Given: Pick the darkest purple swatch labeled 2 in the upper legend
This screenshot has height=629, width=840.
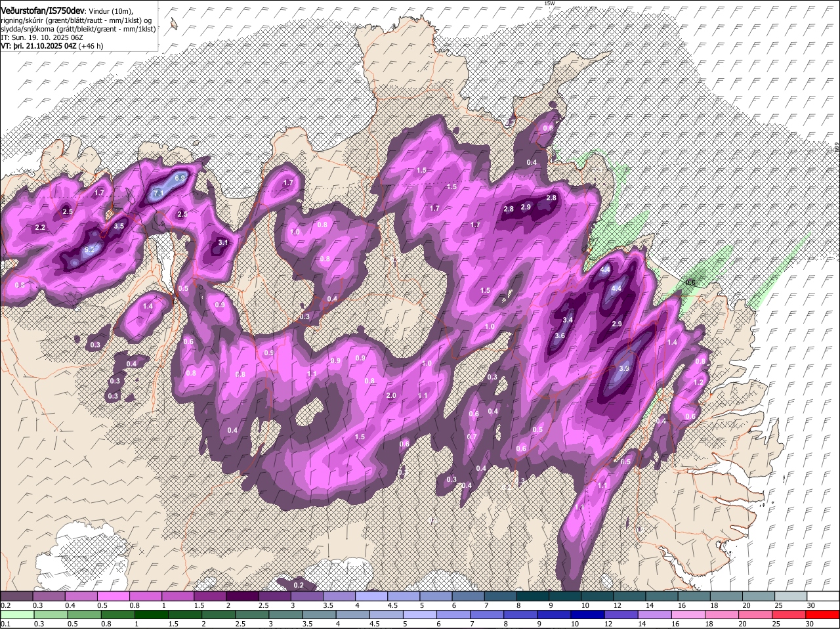Looking at the screenshot, I should tap(241, 596).
